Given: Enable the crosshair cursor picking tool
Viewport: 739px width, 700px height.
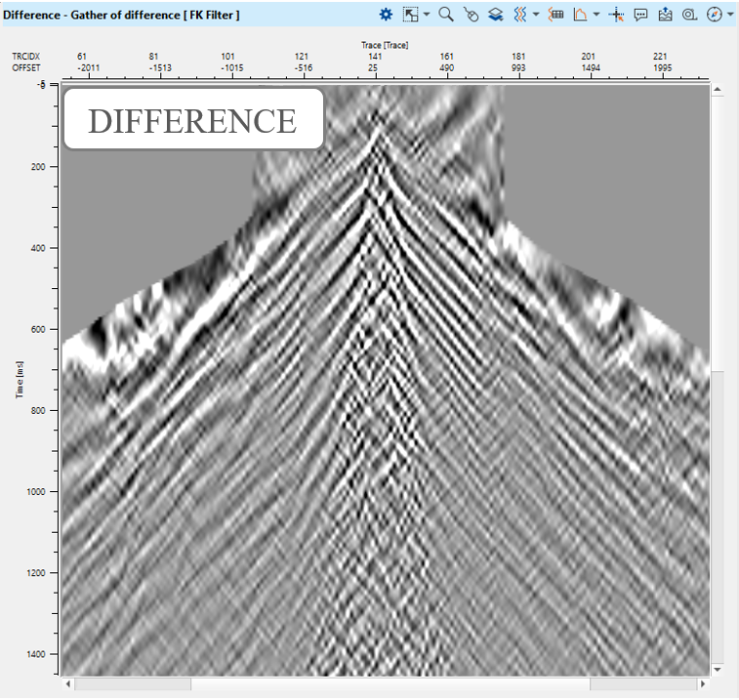Looking at the screenshot, I should tap(616, 15).
